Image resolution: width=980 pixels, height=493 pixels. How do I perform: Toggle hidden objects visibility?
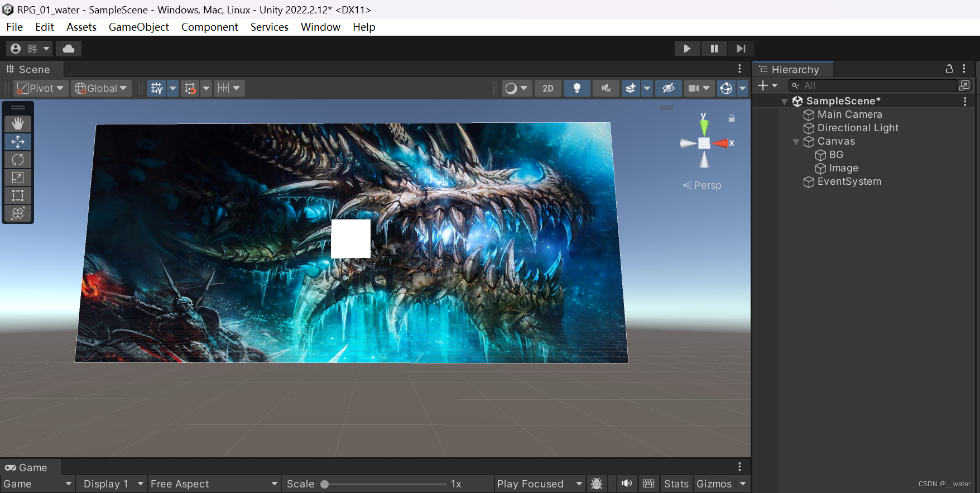tap(669, 88)
